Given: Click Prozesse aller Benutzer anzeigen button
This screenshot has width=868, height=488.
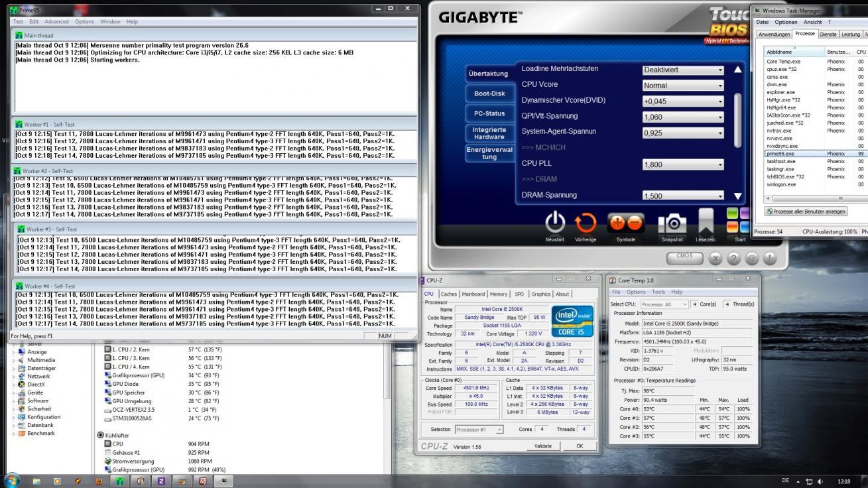Looking at the screenshot, I should coord(806,212).
